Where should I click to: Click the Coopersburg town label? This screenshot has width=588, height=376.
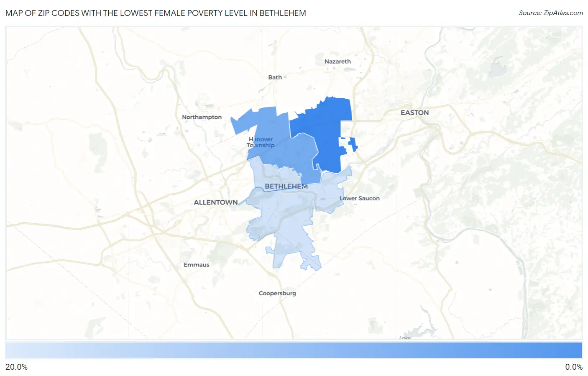[x=277, y=293]
